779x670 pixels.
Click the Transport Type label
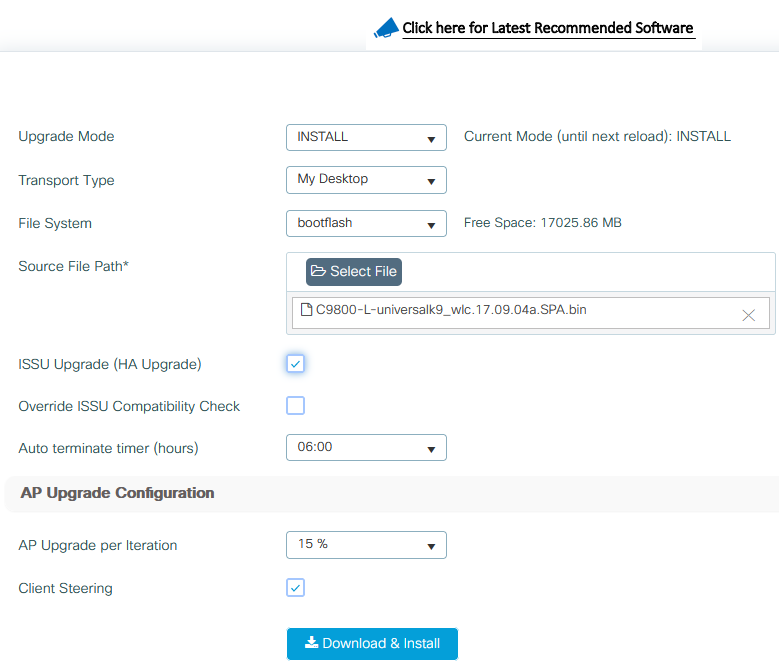point(66,180)
